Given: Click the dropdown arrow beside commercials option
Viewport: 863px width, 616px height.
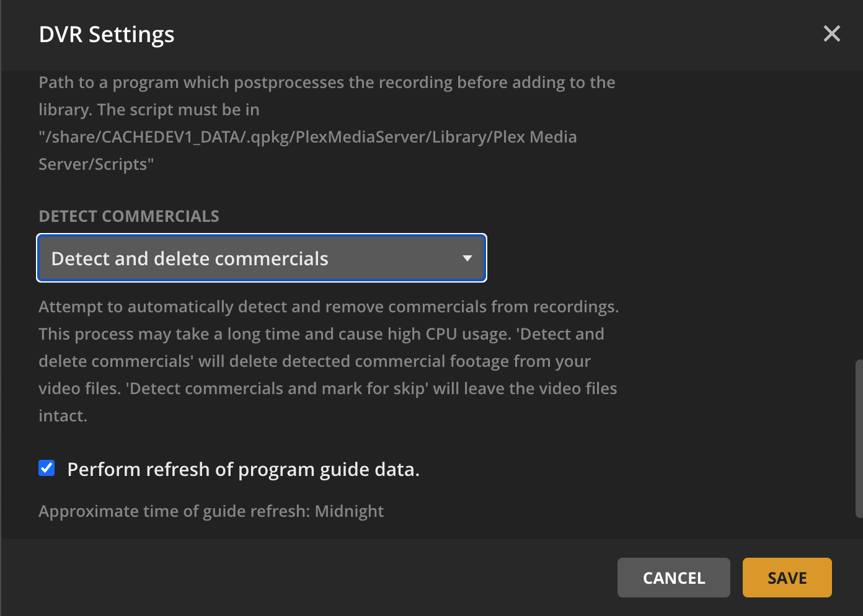Looking at the screenshot, I should coord(467,258).
